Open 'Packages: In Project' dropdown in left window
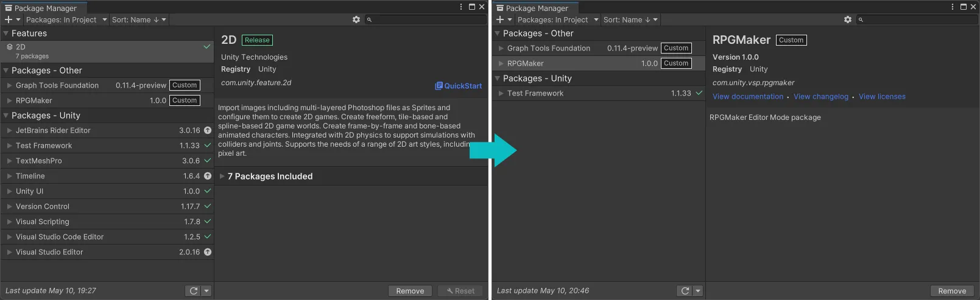 tap(66, 20)
